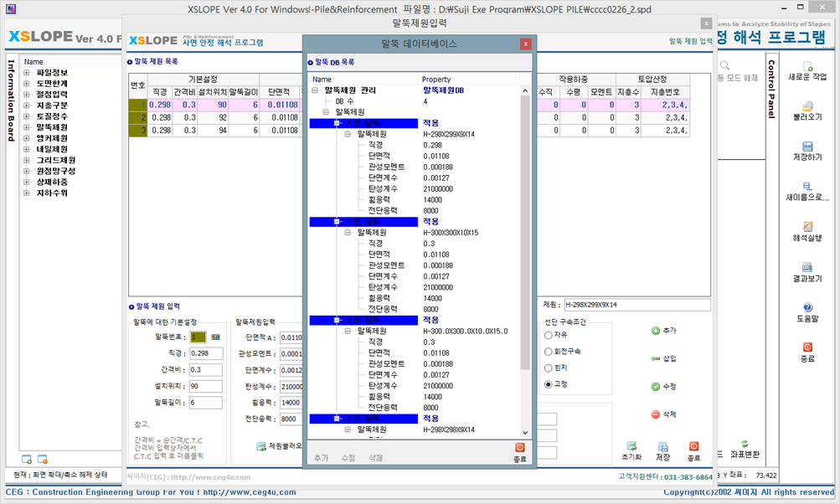Click the vertical Information Board tab
This screenshot has width=840, height=504.
tap(11, 100)
